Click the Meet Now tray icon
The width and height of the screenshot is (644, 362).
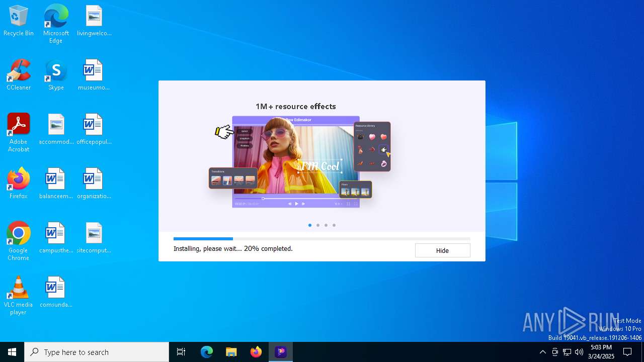[555, 352]
